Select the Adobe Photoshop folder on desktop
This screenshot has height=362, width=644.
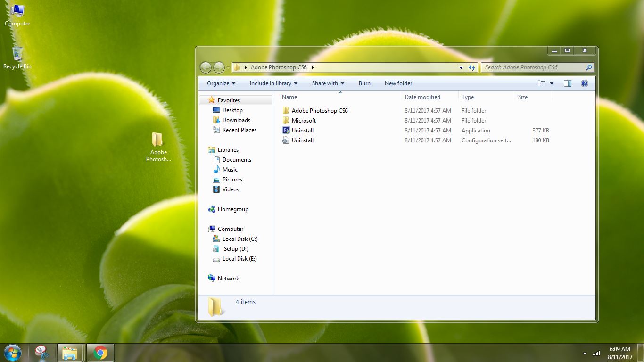(158, 147)
